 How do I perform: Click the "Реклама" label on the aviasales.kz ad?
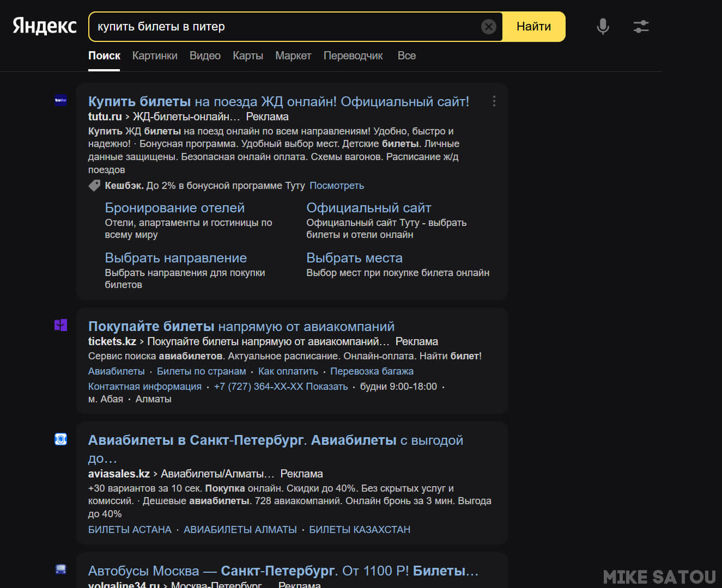click(x=301, y=474)
